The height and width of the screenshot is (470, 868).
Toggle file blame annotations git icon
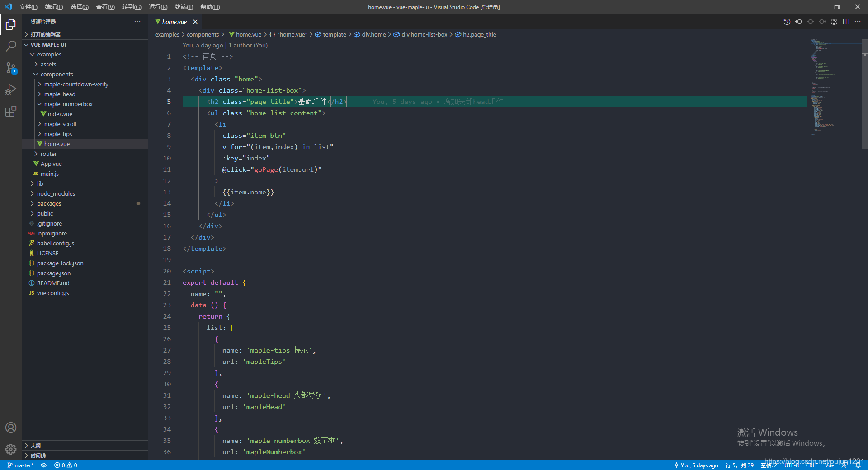pos(834,22)
